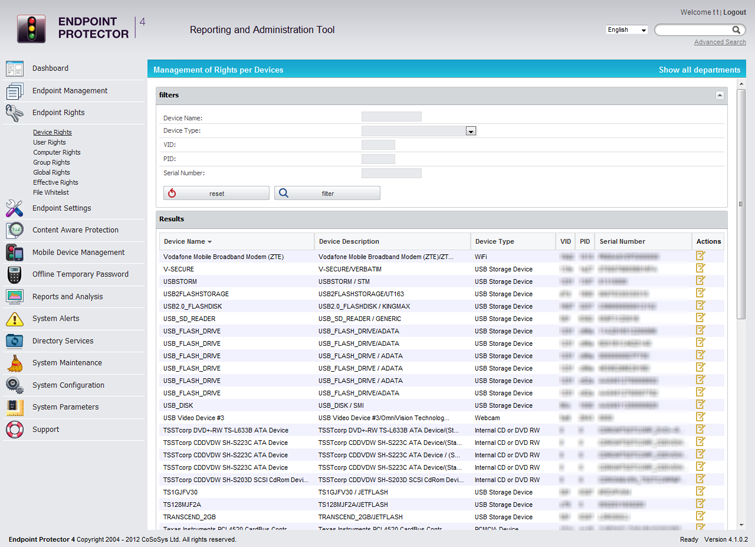Click the Device Name filter field
The width and height of the screenshot is (755, 547).
click(391, 117)
